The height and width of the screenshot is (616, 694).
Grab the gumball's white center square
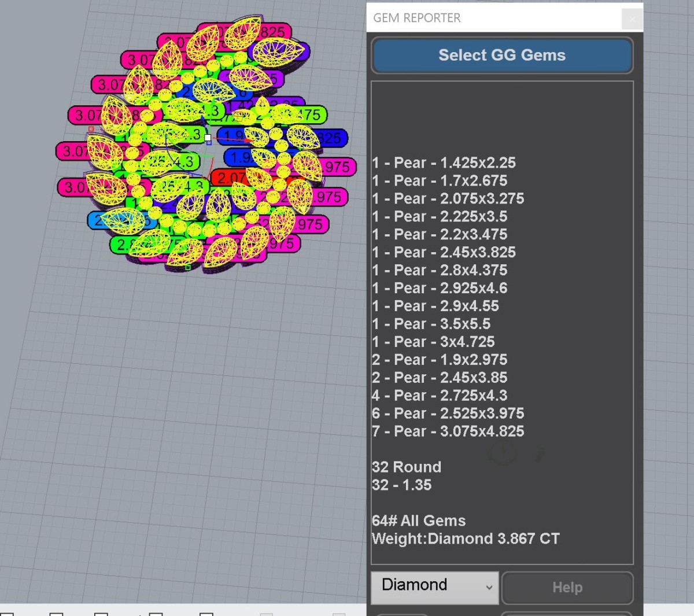tap(208, 138)
